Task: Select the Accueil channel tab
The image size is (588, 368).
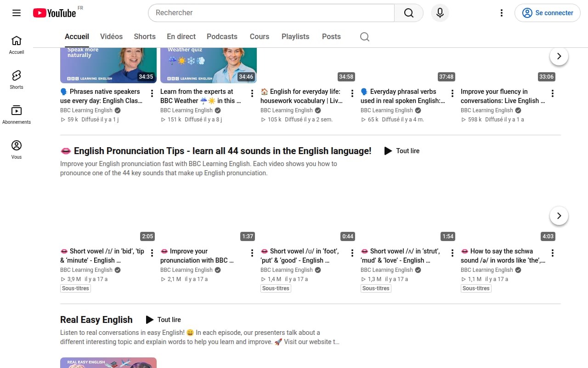Action: pyautogui.click(x=77, y=37)
